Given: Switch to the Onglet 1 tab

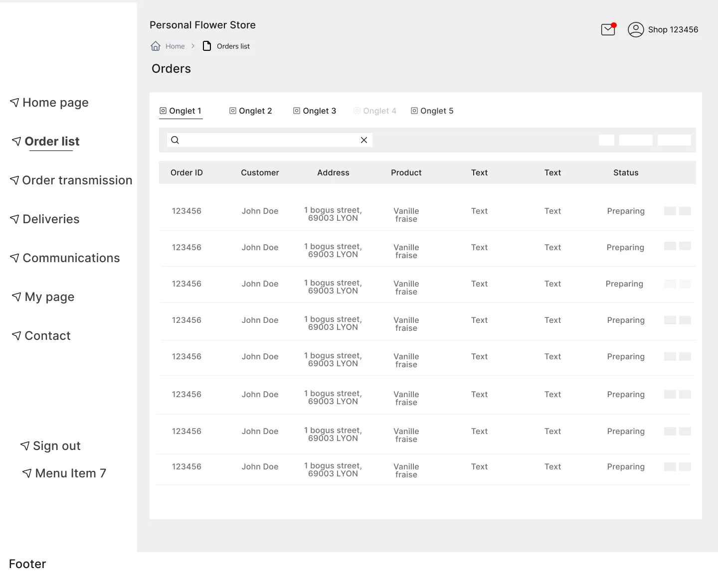Looking at the screenshot, I should pyautogui.click(x=180, y=111).
